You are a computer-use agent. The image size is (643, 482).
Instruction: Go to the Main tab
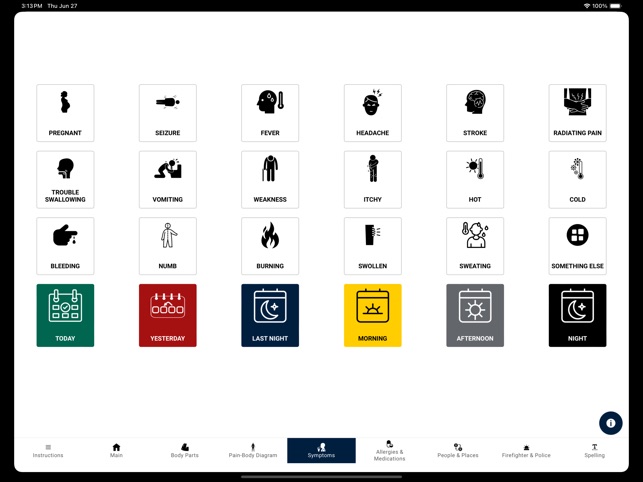coord(116,451)
